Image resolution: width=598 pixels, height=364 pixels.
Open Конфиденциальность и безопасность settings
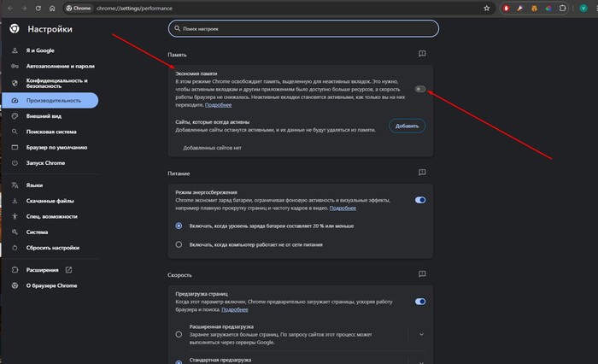point(50,83)
